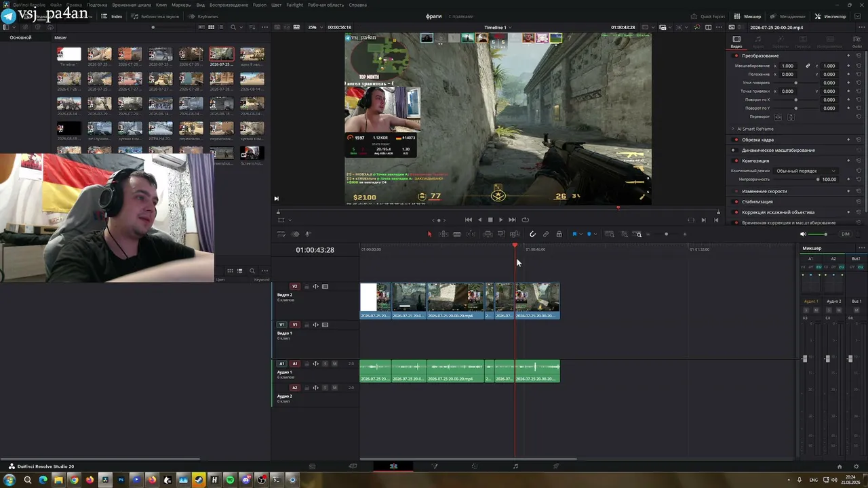
Task: Zoom out the timeline with minus
Action: (648, 235)
